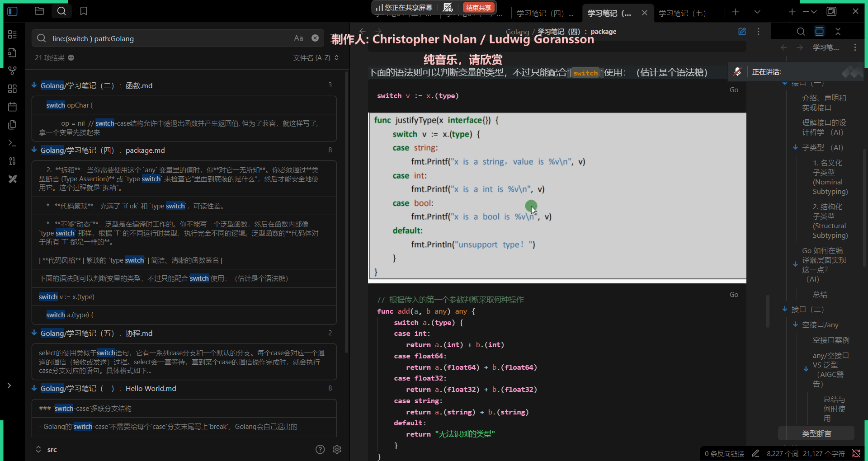Open search settings gear icon
868x461 pixels.
click(337, 449)
